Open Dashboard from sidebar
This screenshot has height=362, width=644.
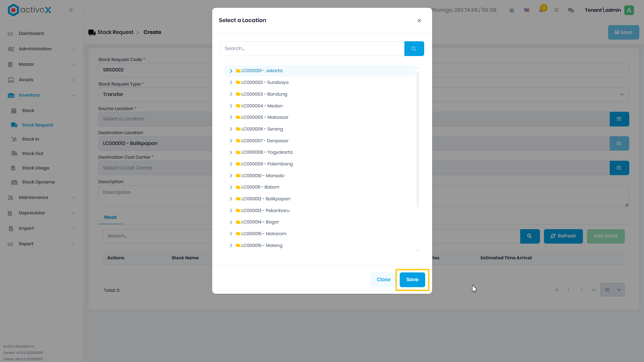[31, 34]
